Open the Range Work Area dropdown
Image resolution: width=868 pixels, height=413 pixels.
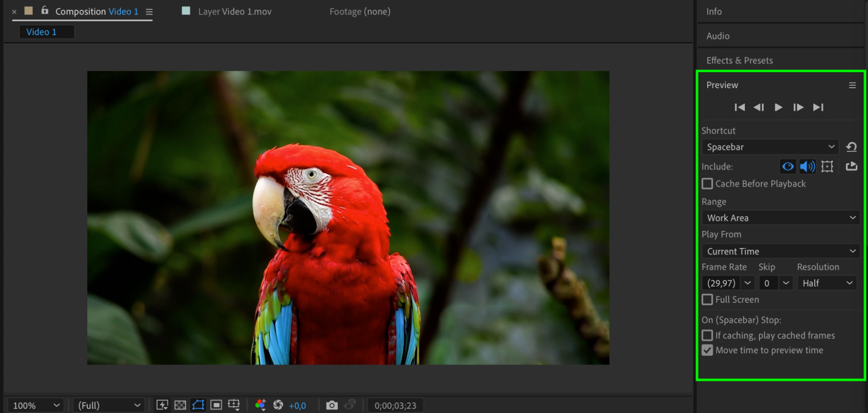[x=780, y=218]
